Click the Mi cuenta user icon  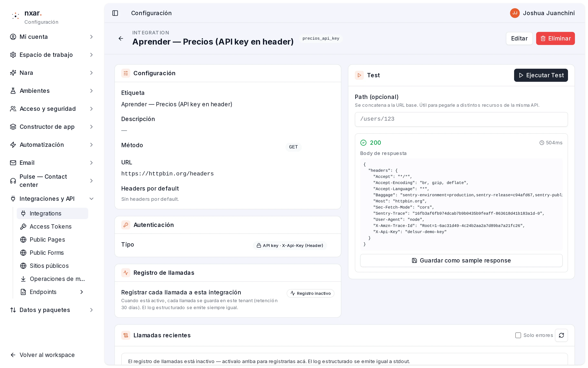pos(13,37)
